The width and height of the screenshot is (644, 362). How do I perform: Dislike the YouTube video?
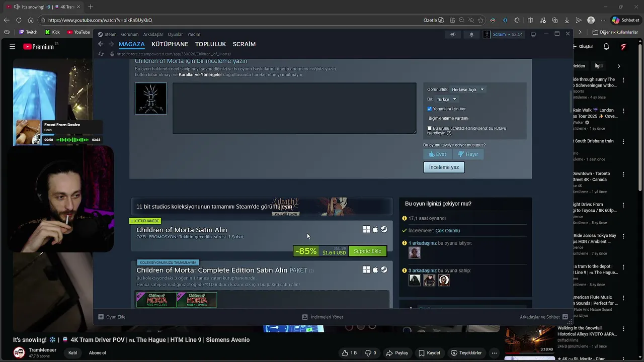pos(370,353)
